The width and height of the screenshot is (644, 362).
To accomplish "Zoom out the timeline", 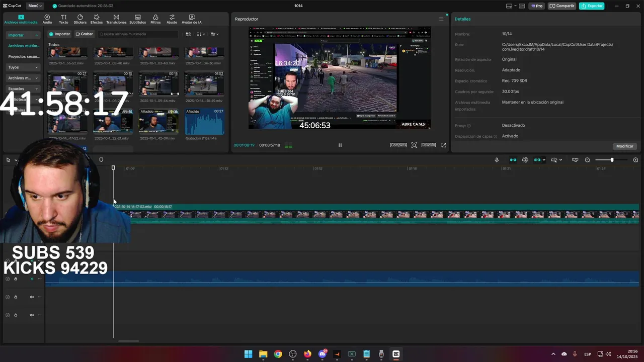I will coord(587,160).
